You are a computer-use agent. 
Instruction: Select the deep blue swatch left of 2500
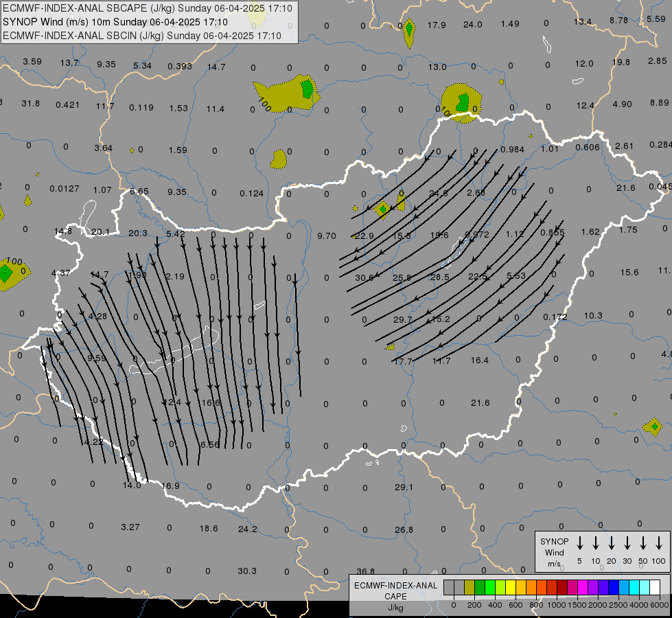click(613, 588)
